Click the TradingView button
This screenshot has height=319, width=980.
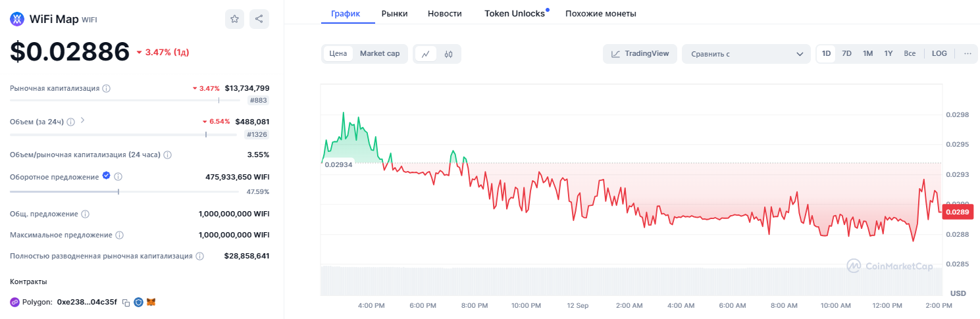[640, 53]
